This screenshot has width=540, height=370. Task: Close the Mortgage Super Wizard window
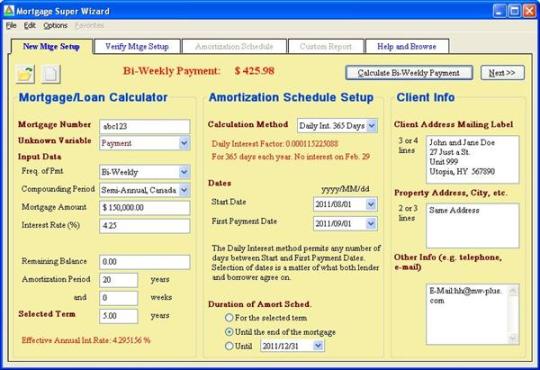(529, 11)
